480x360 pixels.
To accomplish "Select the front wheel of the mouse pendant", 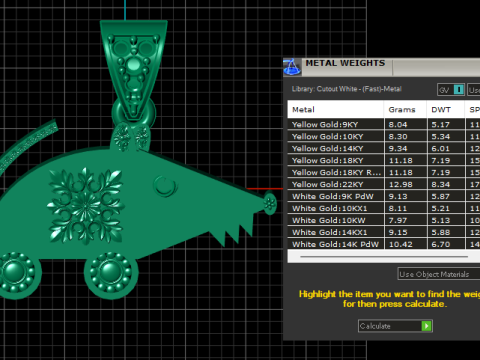I will coord(110,272).
